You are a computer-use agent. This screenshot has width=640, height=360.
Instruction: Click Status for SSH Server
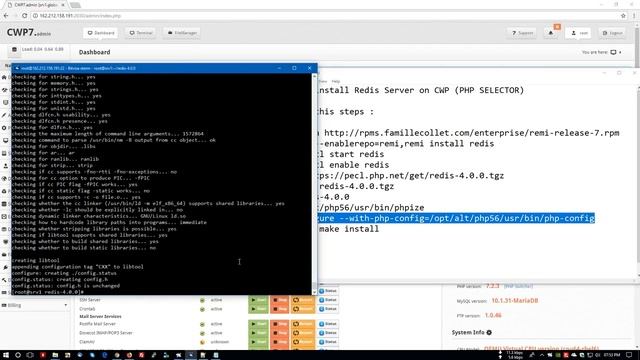327,300
